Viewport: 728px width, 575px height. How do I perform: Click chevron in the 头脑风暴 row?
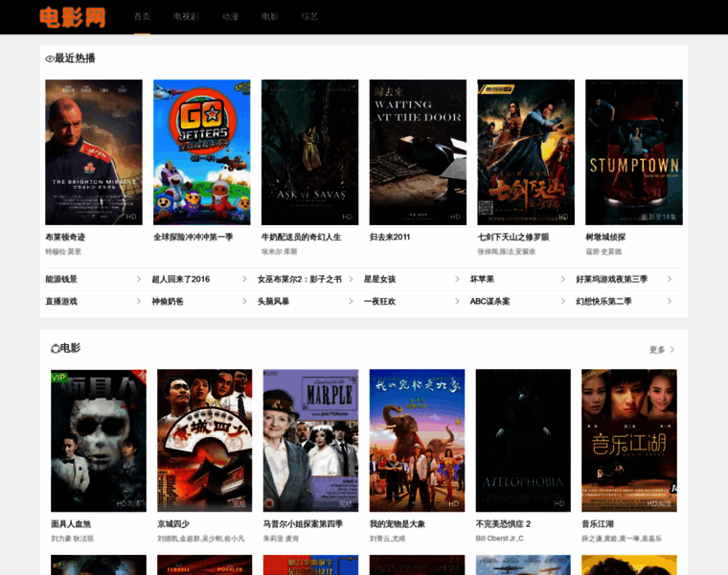coord(351,302)
